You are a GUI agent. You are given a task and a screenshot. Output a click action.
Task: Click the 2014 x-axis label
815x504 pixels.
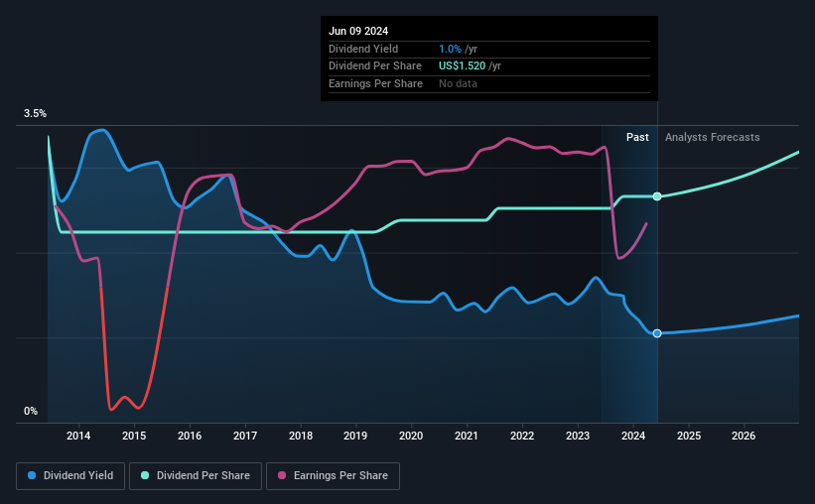[78, 436]
